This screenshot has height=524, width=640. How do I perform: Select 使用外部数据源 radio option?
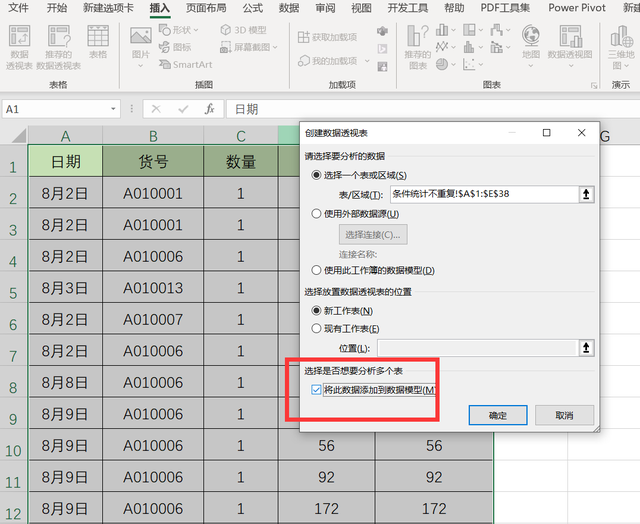(316, 213)
